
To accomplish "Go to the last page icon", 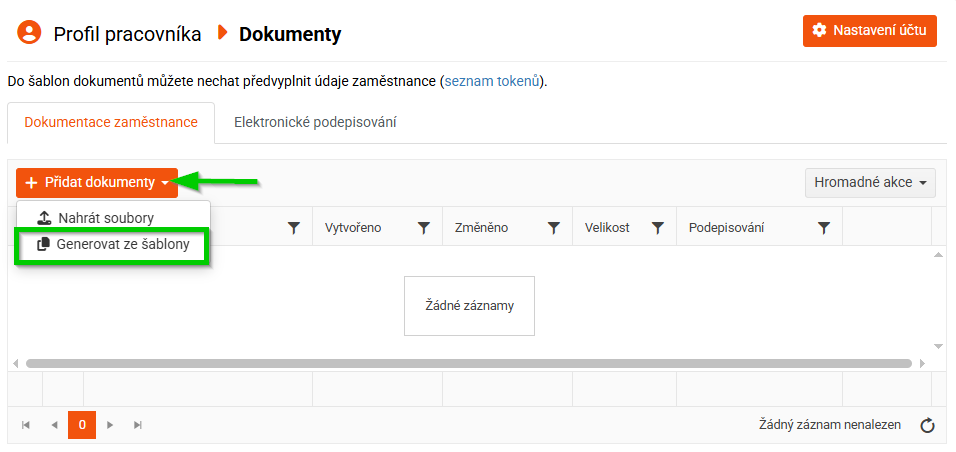I will point(138,425).
